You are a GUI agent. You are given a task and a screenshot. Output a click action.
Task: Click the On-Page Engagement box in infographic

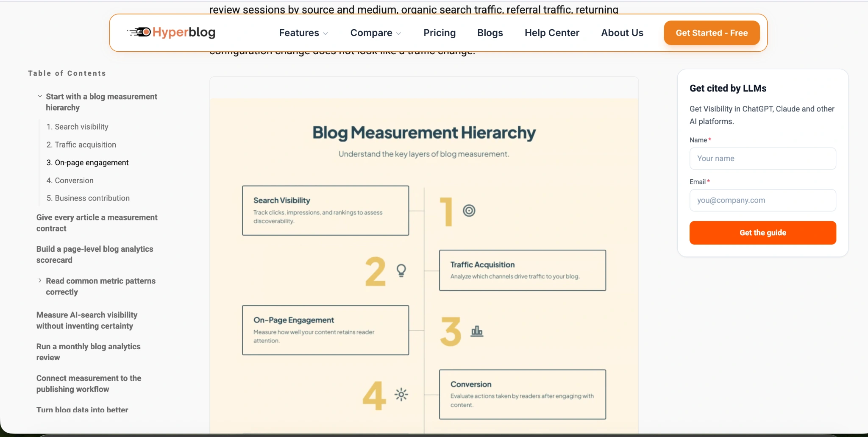point(325,330)
